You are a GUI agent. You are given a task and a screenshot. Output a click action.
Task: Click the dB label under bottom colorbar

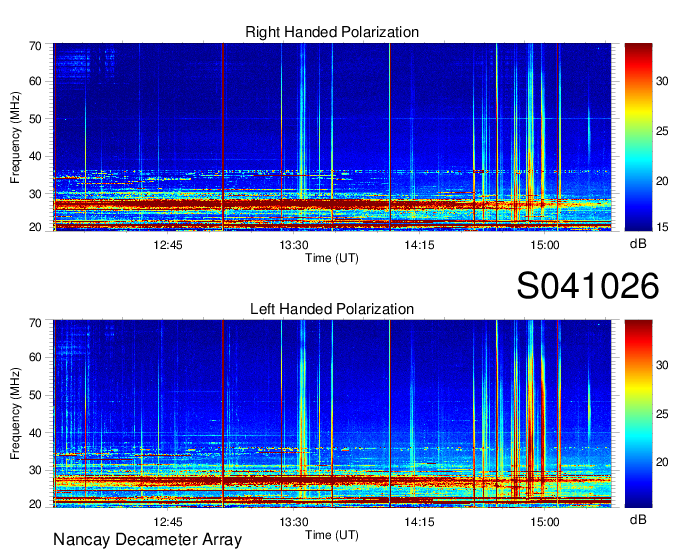pyautogui.click(x=638, y=519)
